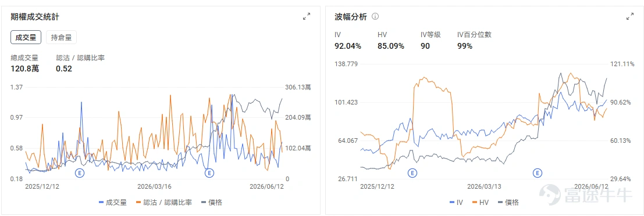Image resolution: width=644 pixels, height=216 pixels.
Task: Click the IV百分位數 value 99%
Action: 465,46
